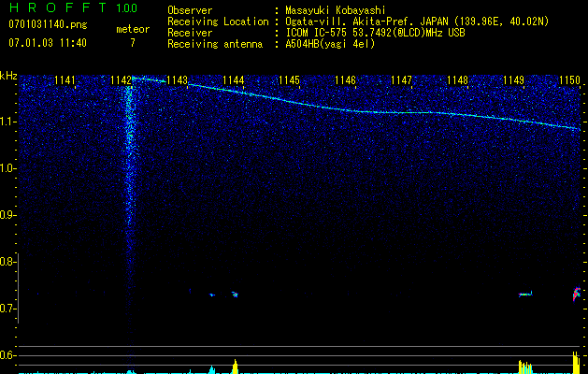Click the ICOM IC-575 receiver text
Screen dimensions: 588x374
pyautogui.click(x=375, y=33)
